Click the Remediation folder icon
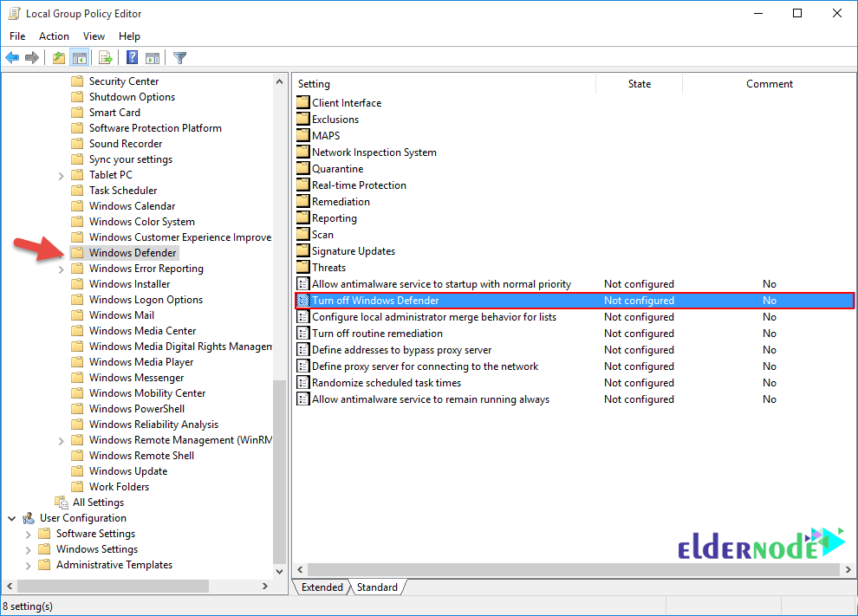Screen dimensions: 858x616 pyautogui.click(x=303, y=201)
